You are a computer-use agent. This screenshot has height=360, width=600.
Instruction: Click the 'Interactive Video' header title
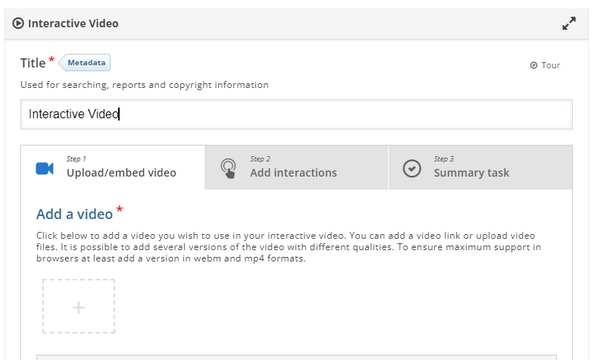pos(73,24)
